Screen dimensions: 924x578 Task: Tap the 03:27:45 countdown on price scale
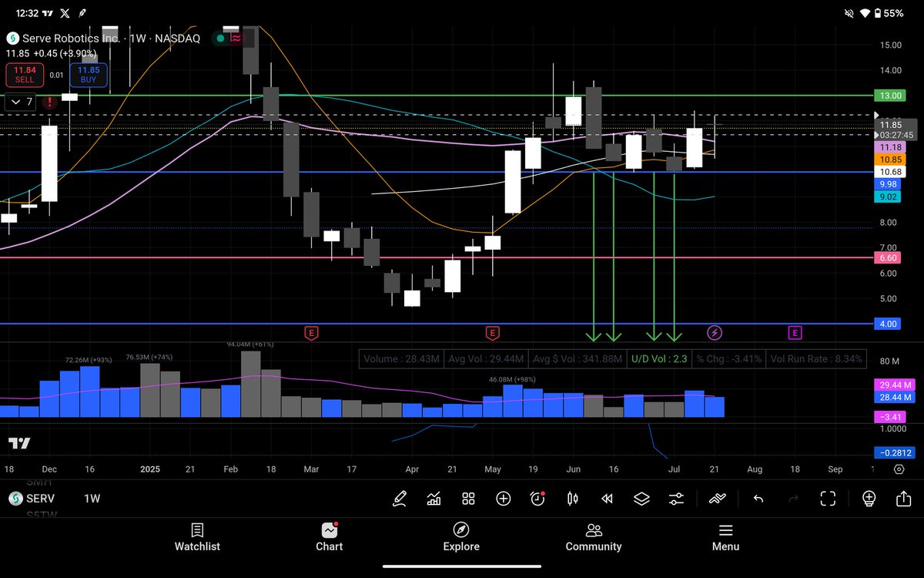click(897, 135)
